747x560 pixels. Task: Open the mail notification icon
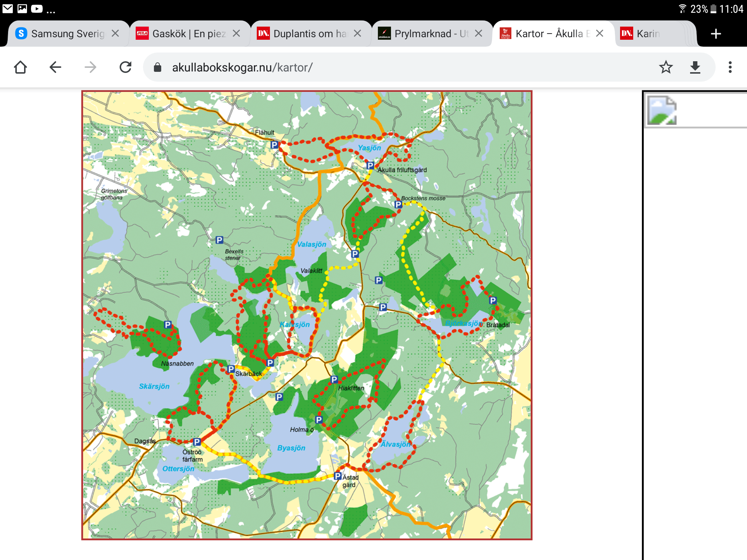pyautogui.click(x=8, y=9)
